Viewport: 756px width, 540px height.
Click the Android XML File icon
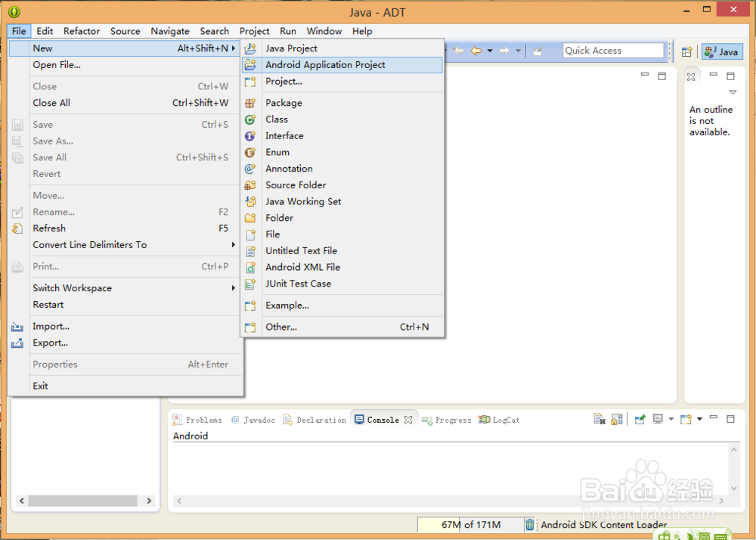click(x=250, y=267)
